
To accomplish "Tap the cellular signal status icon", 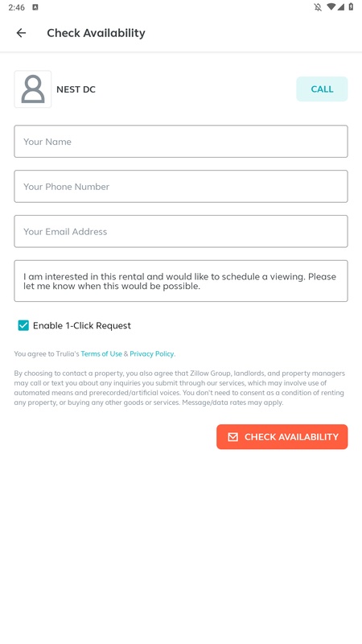I will coord(340,7).
